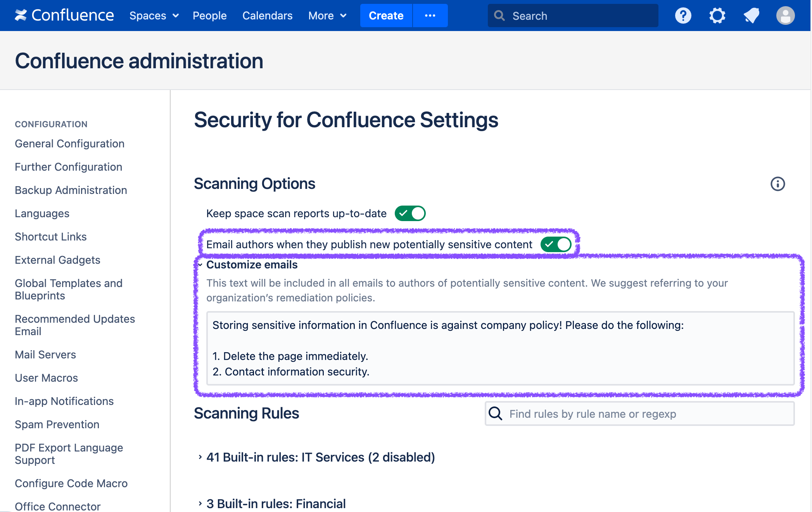
Task: Click the Find rules search field
Action: (620, 413)
